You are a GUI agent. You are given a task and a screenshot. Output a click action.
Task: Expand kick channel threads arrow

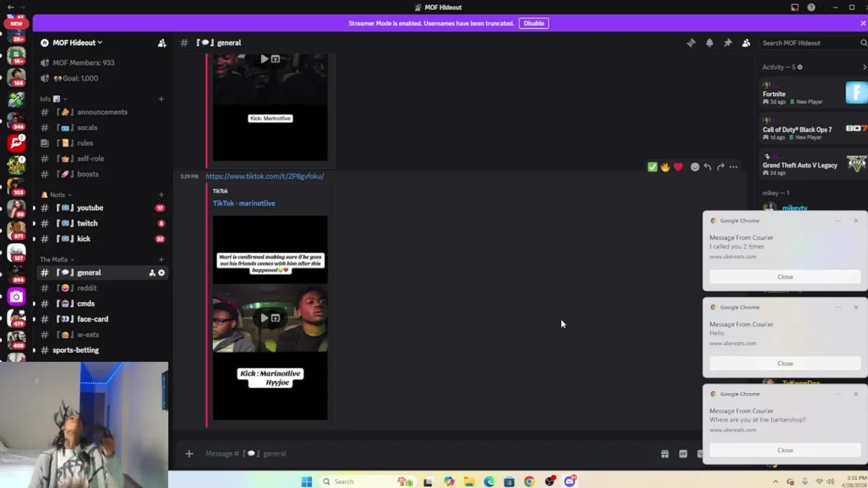34,239
